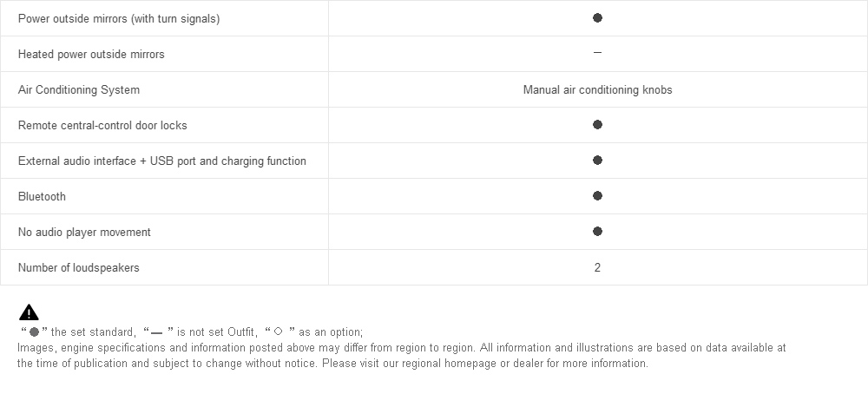Click the Air Conditioning System label
The image size is (868, 407).
79,89
